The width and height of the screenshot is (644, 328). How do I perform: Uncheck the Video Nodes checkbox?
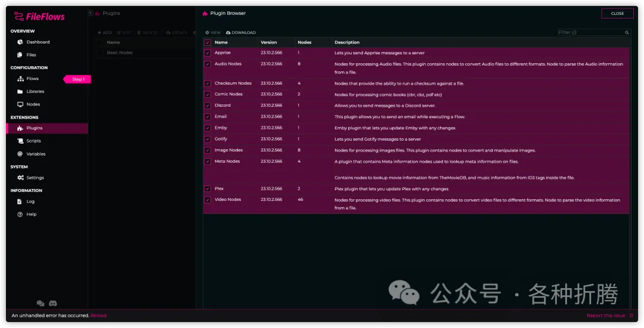click(x=208, y=200)
